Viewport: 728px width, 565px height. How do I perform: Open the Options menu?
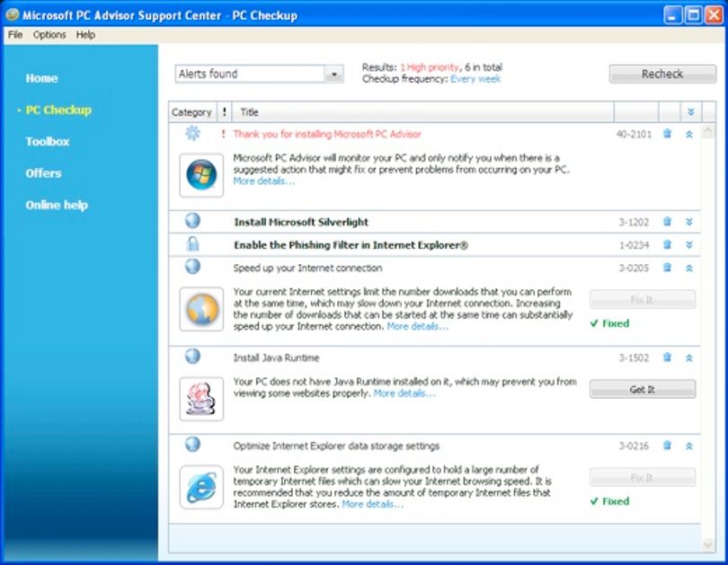pyautogui.click(x=49, y=35)
